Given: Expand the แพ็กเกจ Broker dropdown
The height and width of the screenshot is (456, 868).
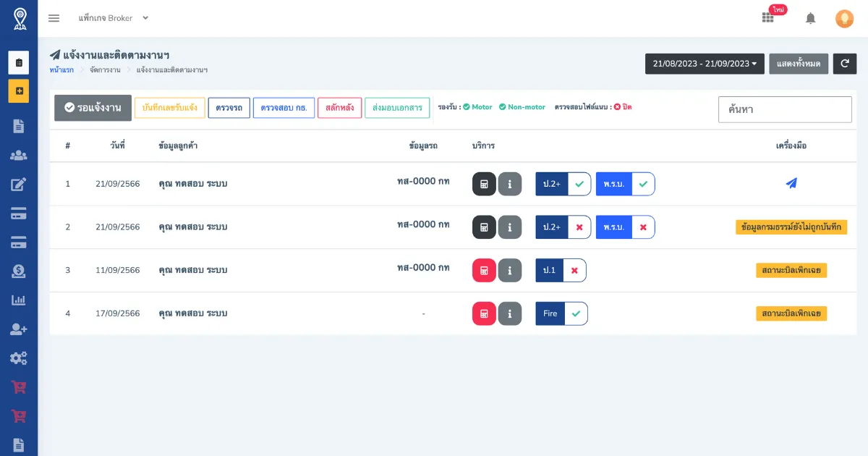Looking at the screenshot, I should (113, 18).
